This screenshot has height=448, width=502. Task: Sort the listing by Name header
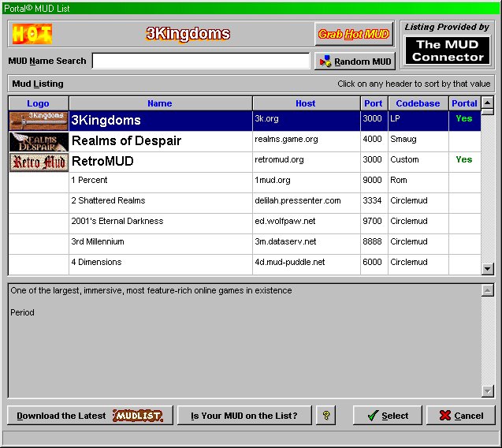click(x=161, y=103)
